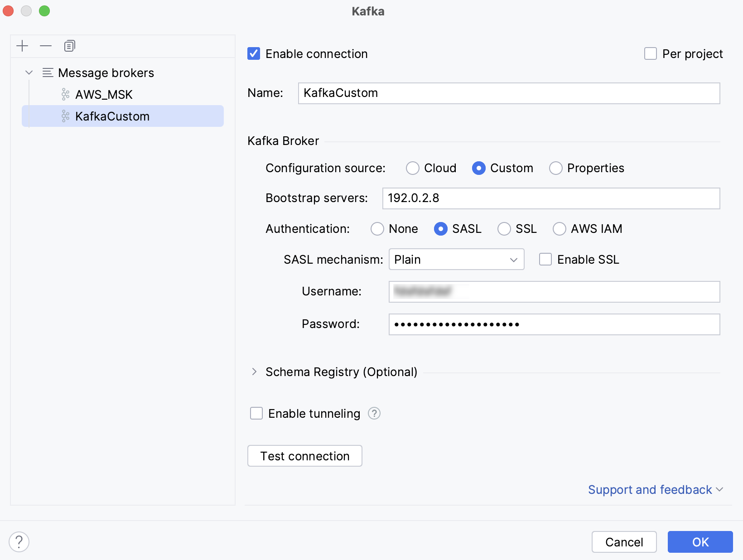
Task: Open tunneling help via question mark icon
Action: (374, 413)
